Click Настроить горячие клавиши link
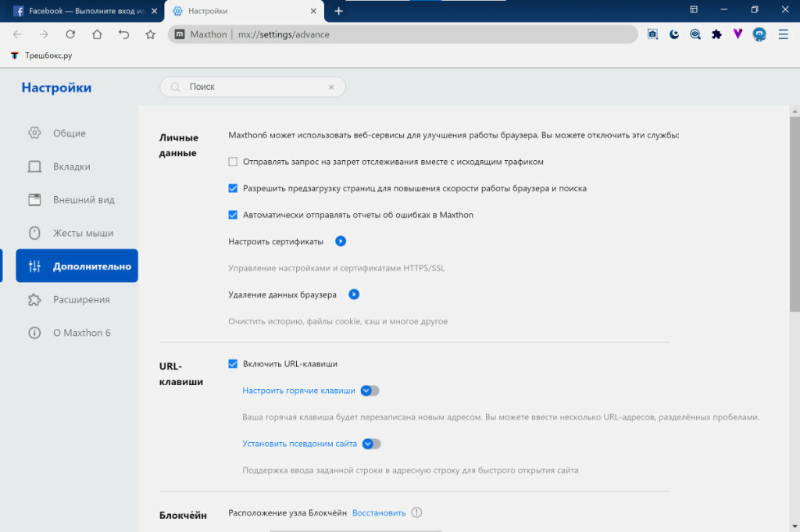The width and height of the screenshot is (800, 532). click(x=298, y=391)
